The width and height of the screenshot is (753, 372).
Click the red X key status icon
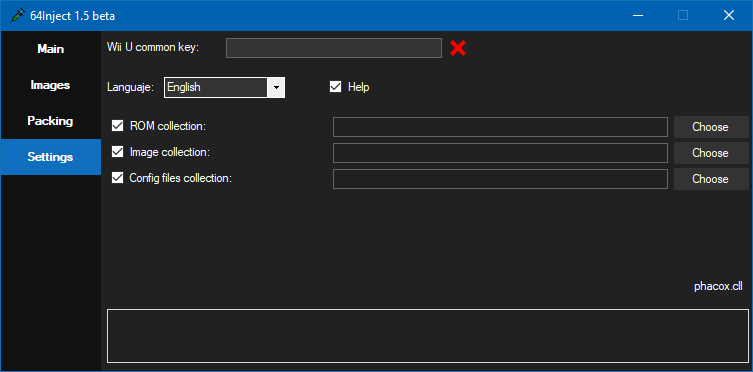(x=458, y=48)
